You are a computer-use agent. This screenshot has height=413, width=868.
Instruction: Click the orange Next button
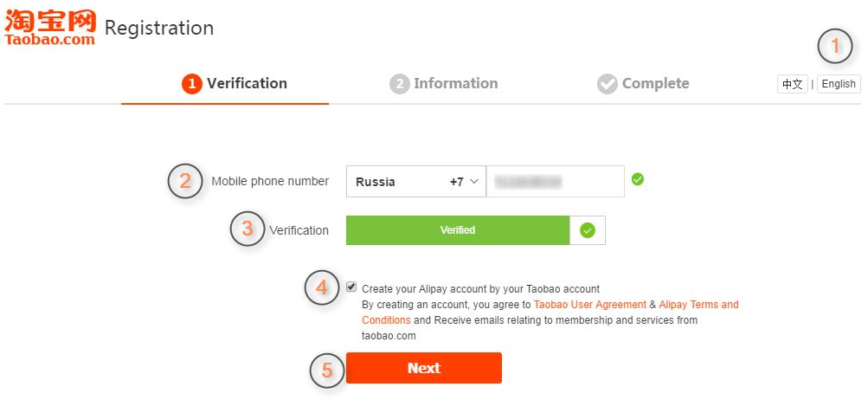(424, 368)
